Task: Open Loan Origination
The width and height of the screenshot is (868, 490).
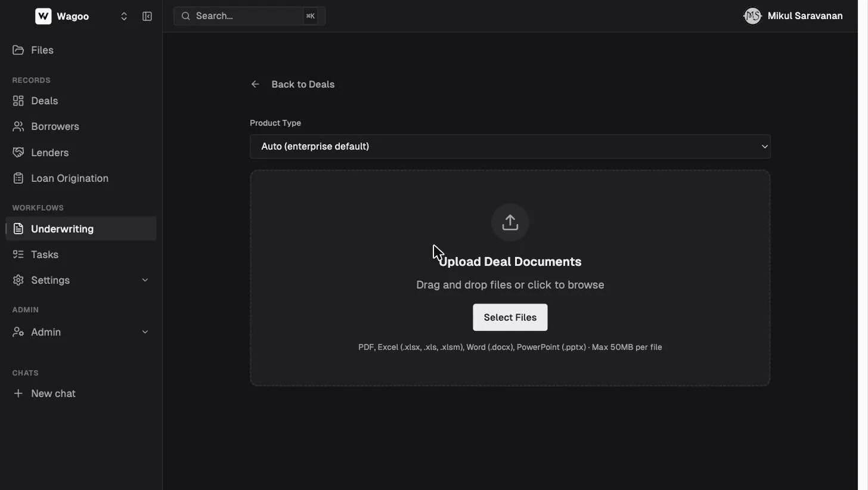Action: pyautogui.click(x=70, y=178)
